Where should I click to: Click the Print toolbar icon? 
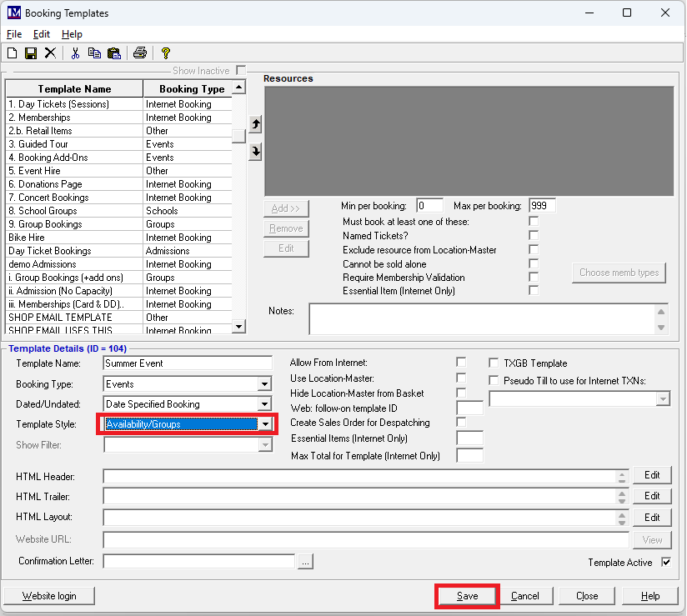pyautogui.click(x=140, y=53)
